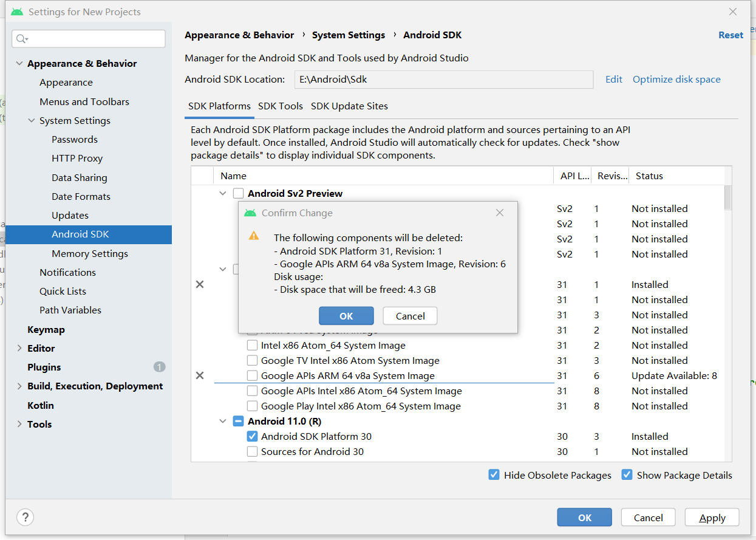The image size is (756, 540).
Task: Switch to the SDK Tools tab
Action: click(x=280, y=106)
